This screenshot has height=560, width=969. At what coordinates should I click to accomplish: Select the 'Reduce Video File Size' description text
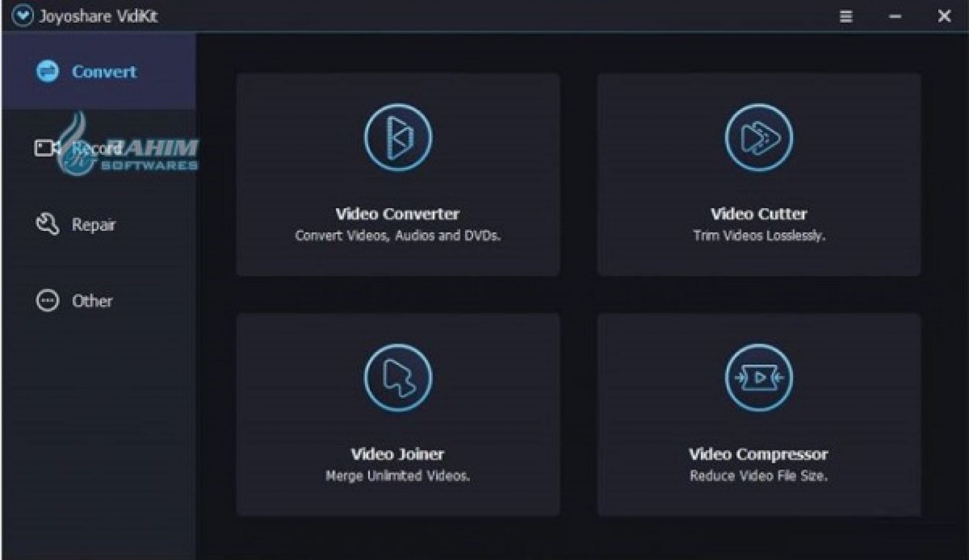click(x=758, y=476)
